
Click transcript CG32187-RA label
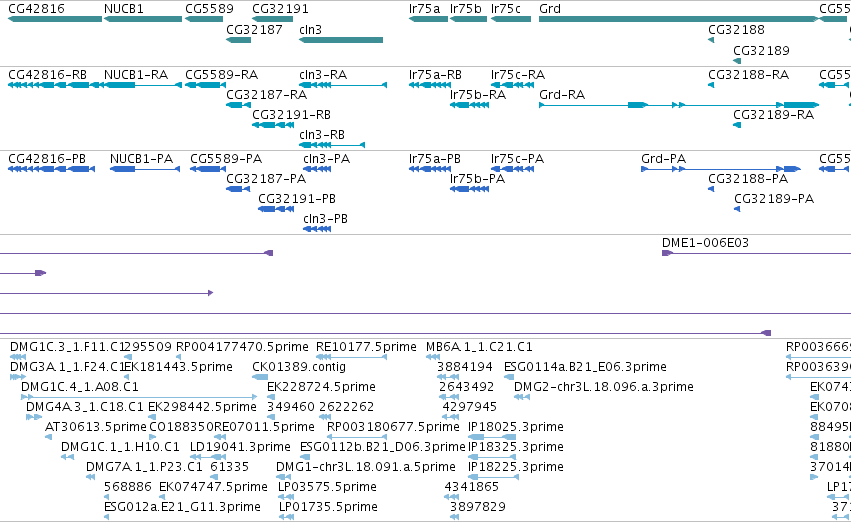(x=266, y=94)
